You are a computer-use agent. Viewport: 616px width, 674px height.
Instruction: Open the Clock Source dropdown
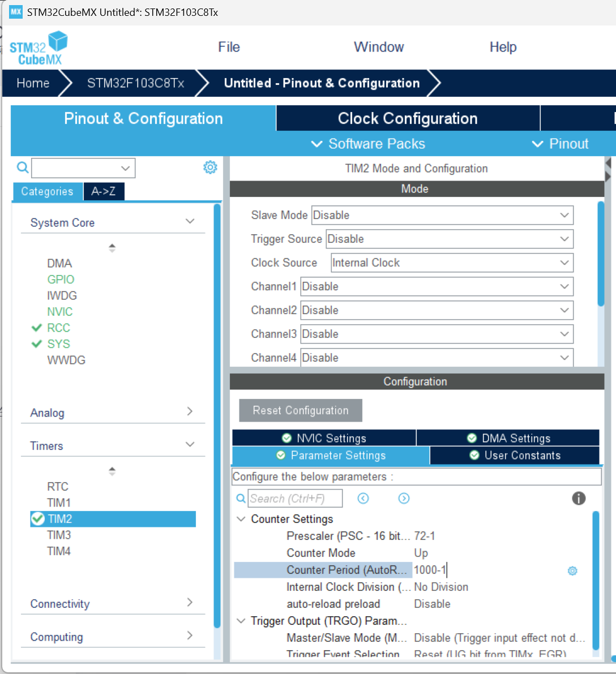click(452, 263)
